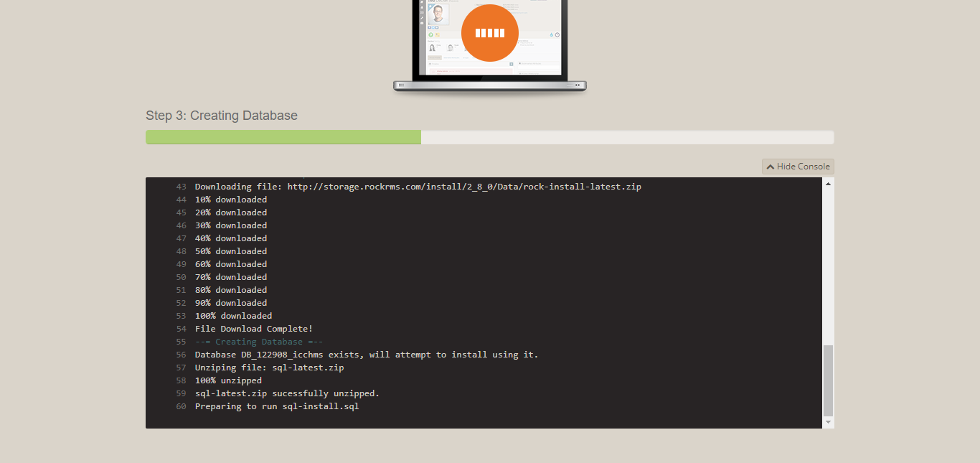This screenshot has height=463, width=980.
Task: Click the green filled progress bar section
Action: [x=283, y=137]
